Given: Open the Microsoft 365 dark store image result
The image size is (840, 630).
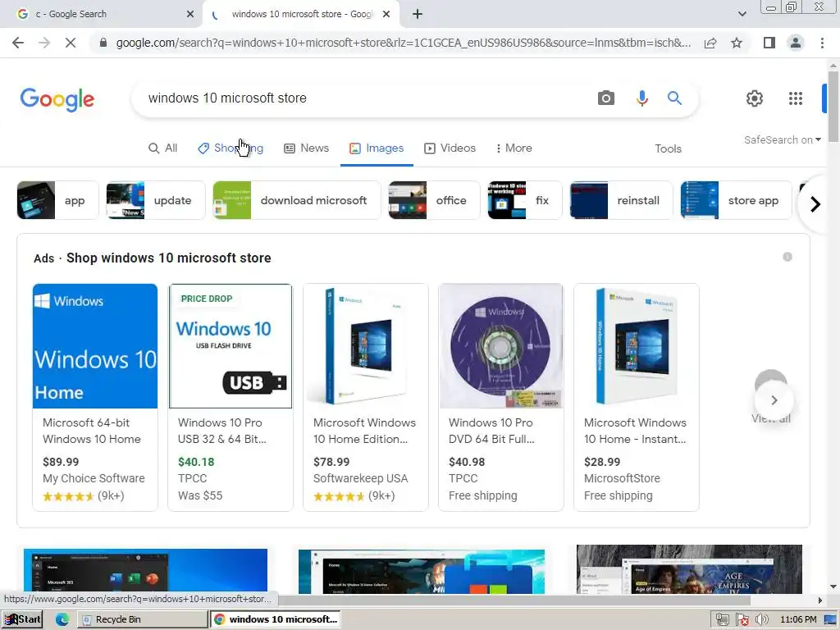Looking at the screenshot, I should pyautogui.click(x=146, y=571).
